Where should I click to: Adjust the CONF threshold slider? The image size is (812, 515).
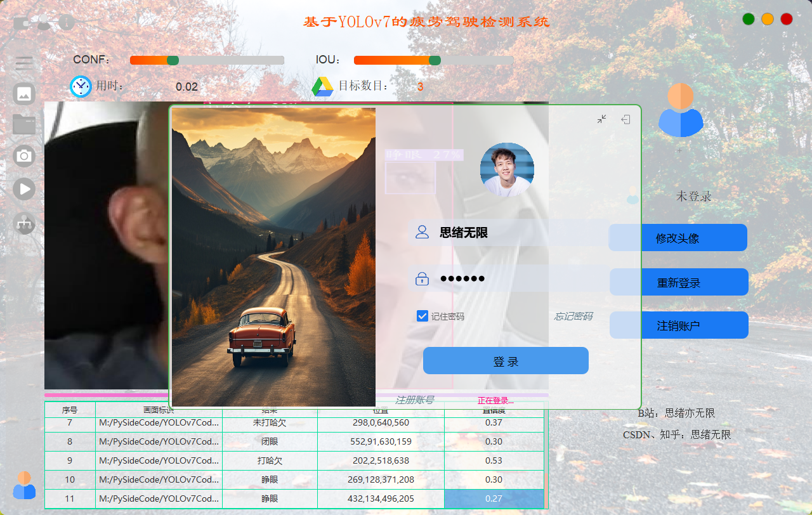[207, 60]
